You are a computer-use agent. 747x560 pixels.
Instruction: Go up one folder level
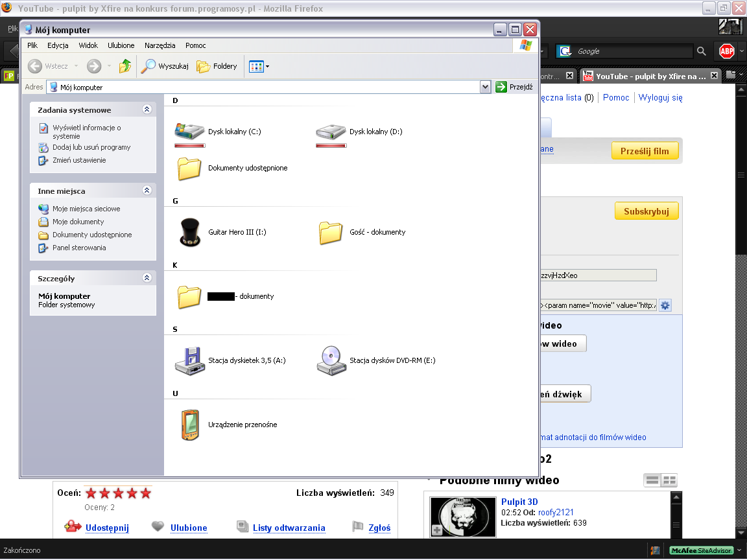click(x=125, y=66)
